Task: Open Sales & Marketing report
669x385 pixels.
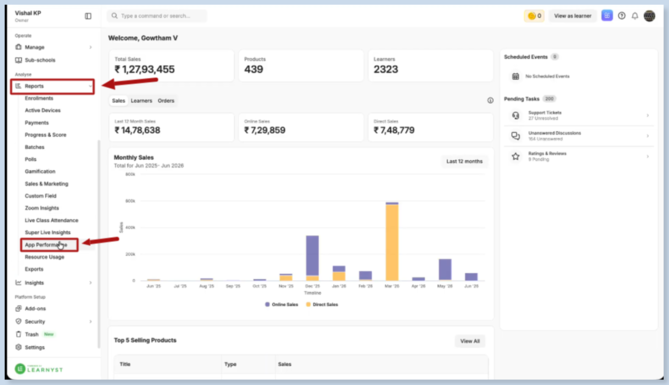Action: (47, 184)
